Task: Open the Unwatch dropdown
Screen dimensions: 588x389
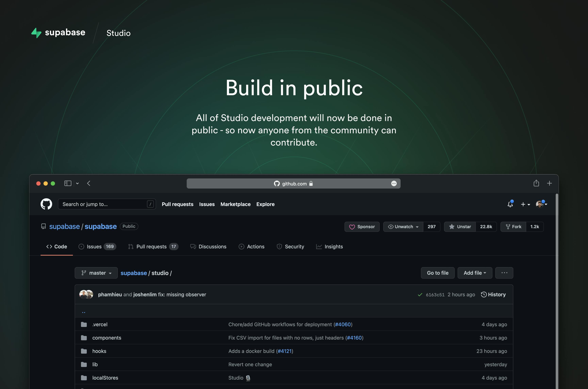Action: (403, 227)
